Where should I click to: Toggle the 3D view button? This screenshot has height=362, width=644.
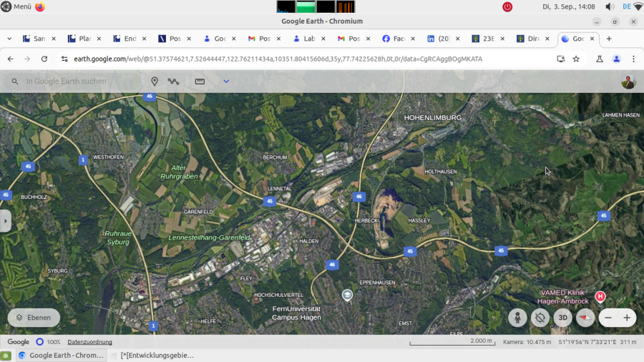pyautogui.click(x=563, y=318)
